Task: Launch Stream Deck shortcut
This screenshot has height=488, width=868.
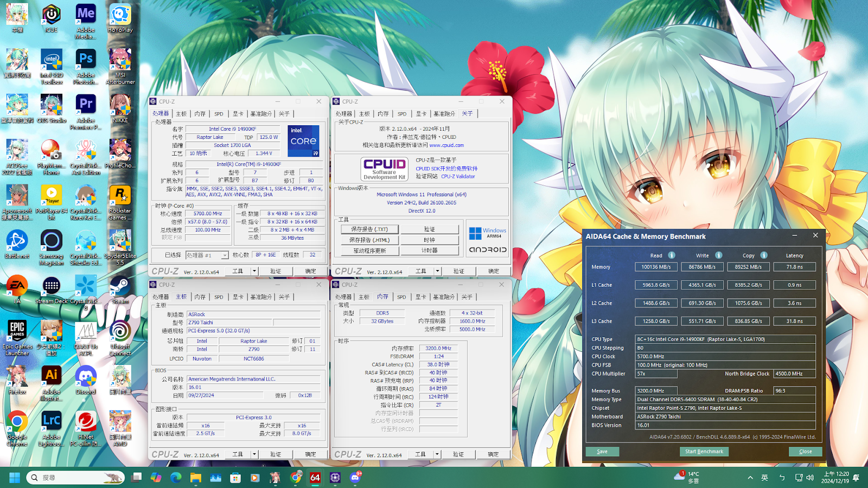Action: point(51,290)
